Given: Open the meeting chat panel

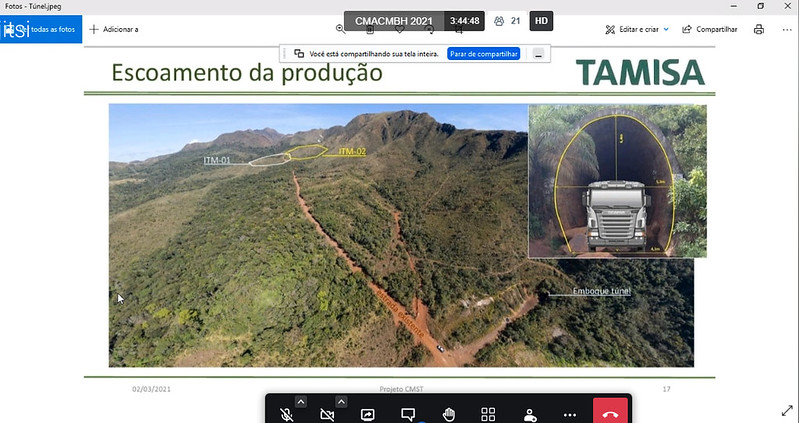Looking at the screenshot, I should coord(408,413).
